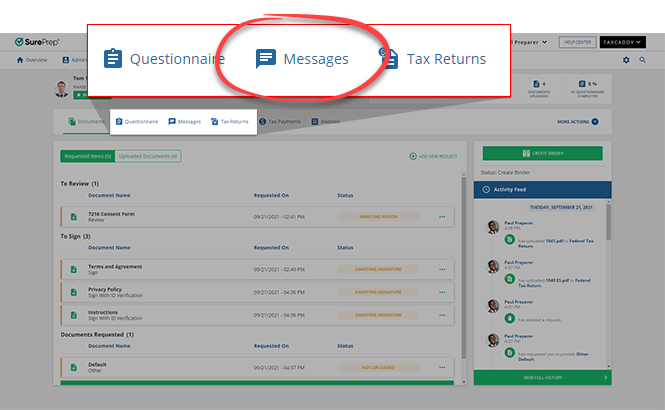This screenshot has height=410, width=665.
Task: Open the TaxCaddy dropdown
Action: coord(623,42)
